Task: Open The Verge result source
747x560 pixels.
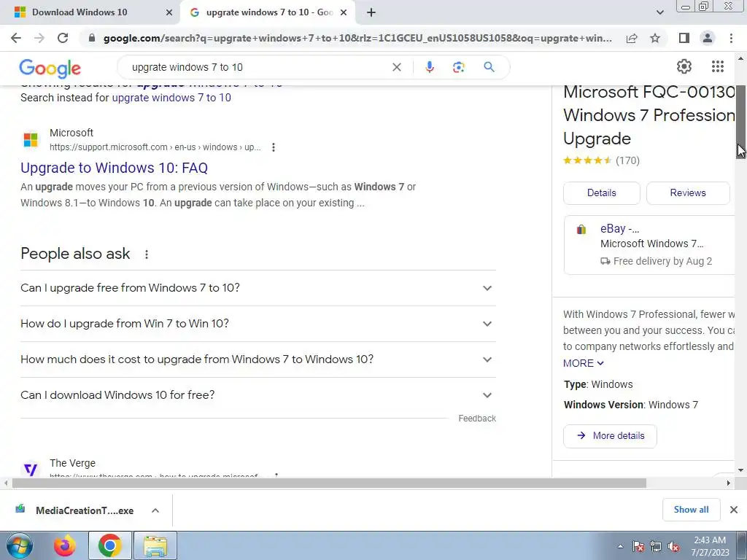Action: point(72,463)
